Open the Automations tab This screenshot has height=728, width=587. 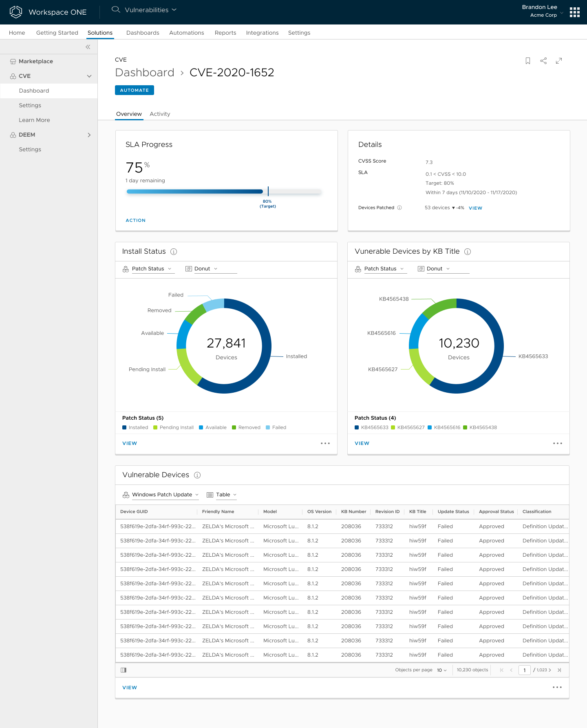click(x=187, y=33)
